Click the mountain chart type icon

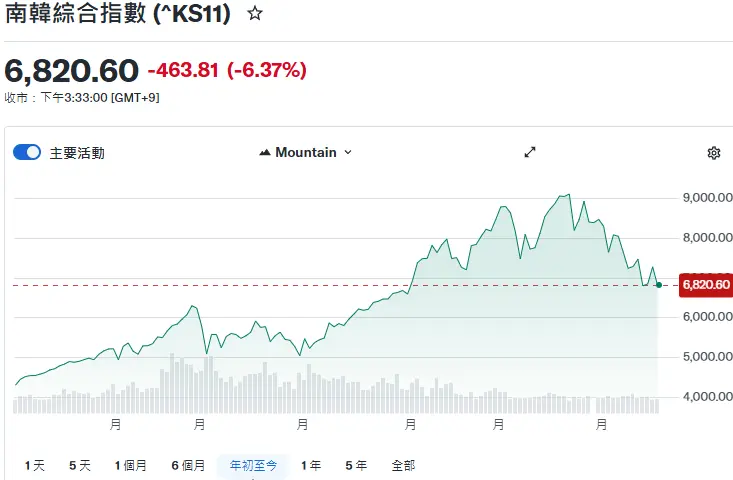click(x=265, y=152)
